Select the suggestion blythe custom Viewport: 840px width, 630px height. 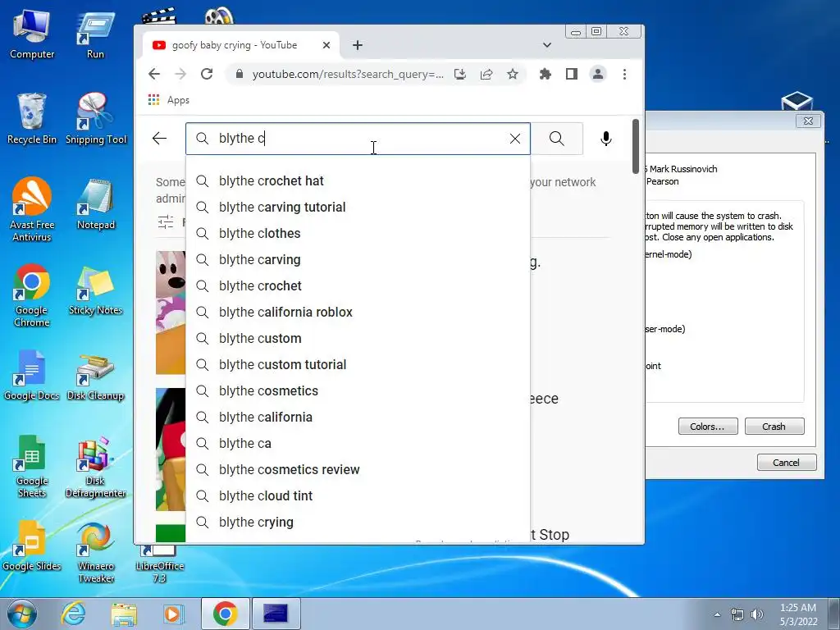tap(358, 339)
